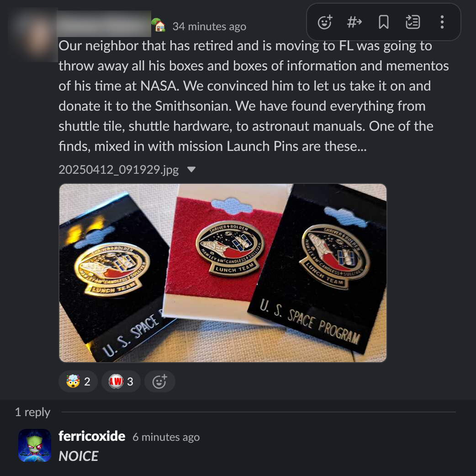Click the forward message icon in the toolbar
This screenshot has height=476, width=476.
354,22
